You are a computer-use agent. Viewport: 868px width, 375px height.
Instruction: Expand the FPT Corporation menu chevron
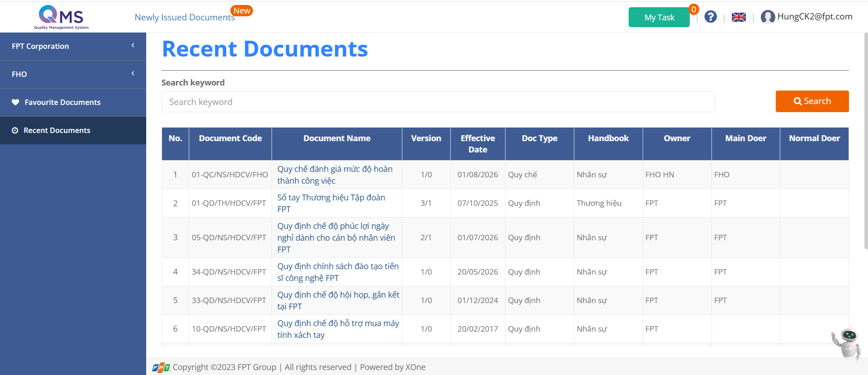click(x=133, y=45)
